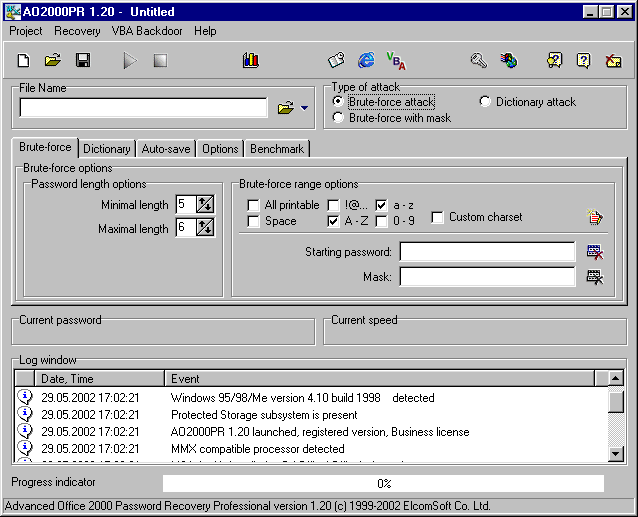Click info icon of Protected Storage log row
This screenshot has height=517, width=638.
[25, 414]
